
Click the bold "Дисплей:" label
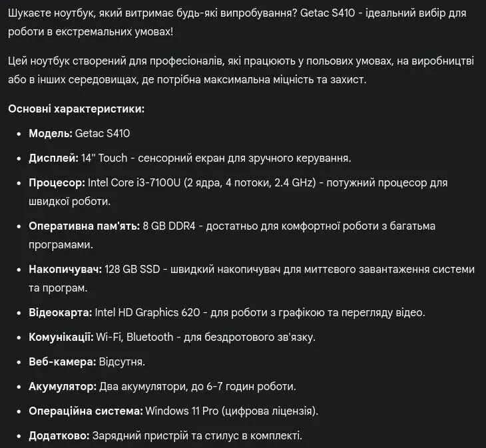[53, 158]
